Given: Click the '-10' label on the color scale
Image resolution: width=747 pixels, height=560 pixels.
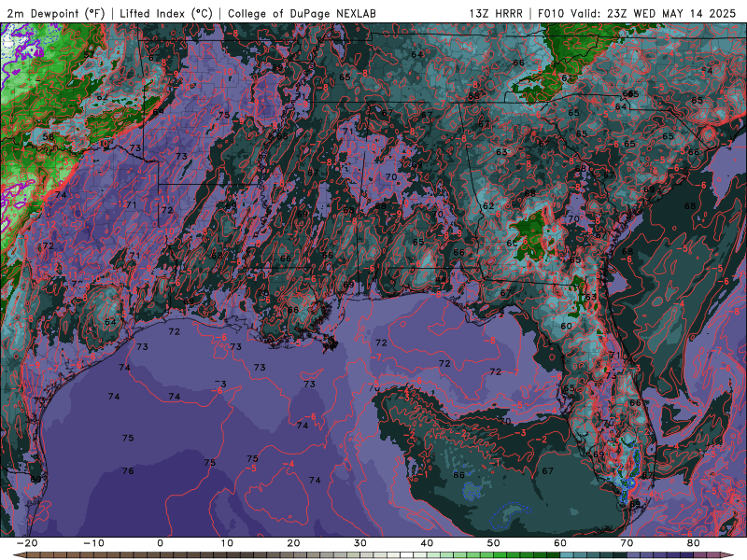Looking at the screenshot, I should [x=93, y=543].
